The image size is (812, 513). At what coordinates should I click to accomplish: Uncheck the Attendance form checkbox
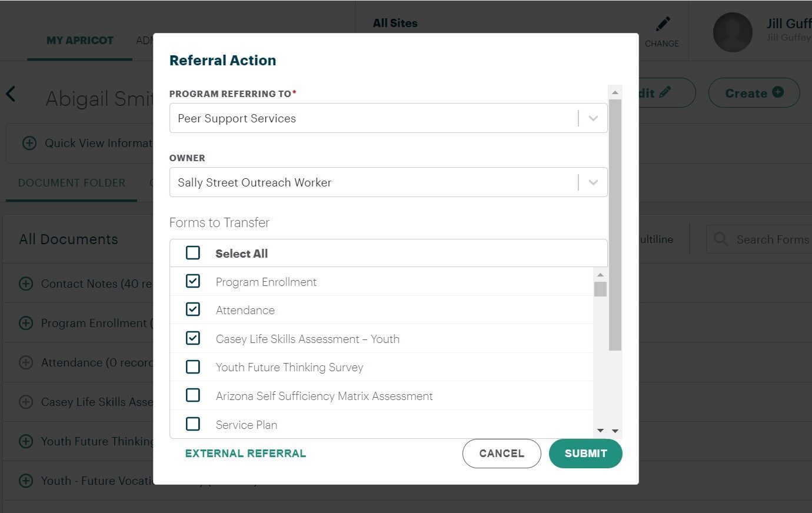pyautogui.click(x=193, y=309)
